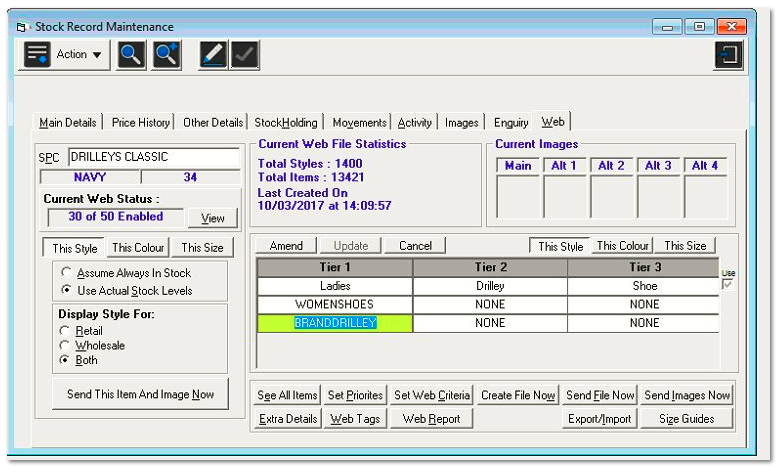Choose Retail display style
The height and width of the screenshot is (473, 776).
81,331
